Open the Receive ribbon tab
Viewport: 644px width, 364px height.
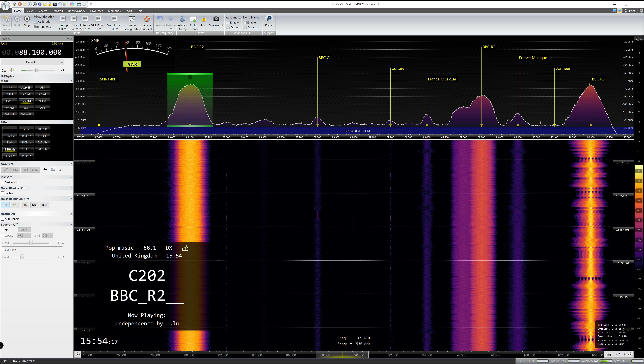point(42,11)
